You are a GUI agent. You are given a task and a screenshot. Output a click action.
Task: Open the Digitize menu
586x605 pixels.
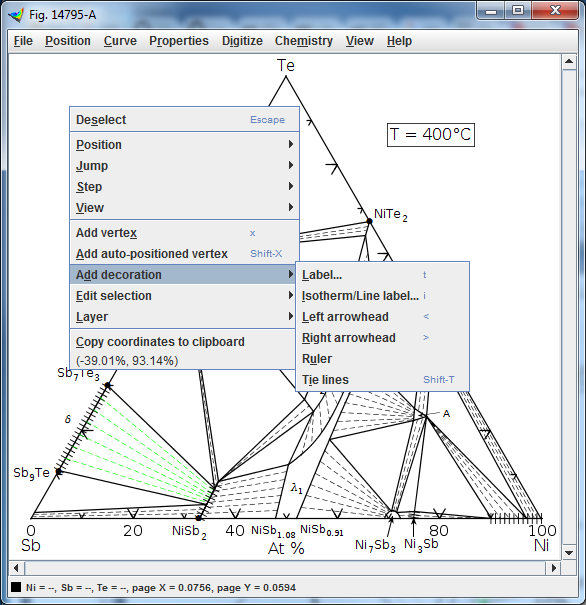point(242,41)
